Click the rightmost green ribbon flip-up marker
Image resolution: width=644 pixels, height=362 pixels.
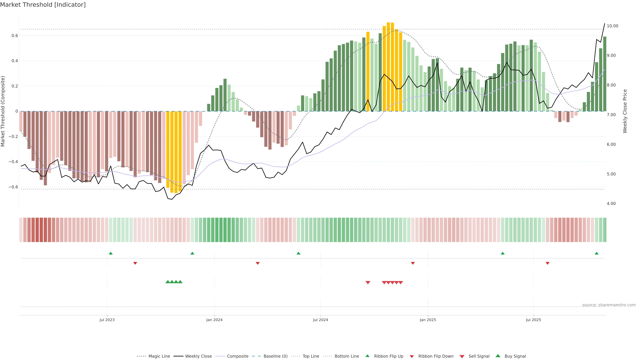point(597,253)
